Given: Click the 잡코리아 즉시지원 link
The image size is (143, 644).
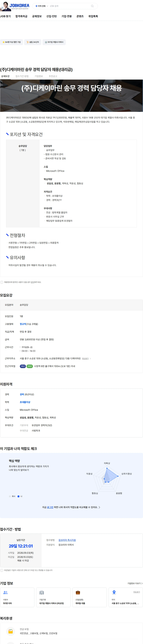Looking at the screenshot, I should [67, 540].
